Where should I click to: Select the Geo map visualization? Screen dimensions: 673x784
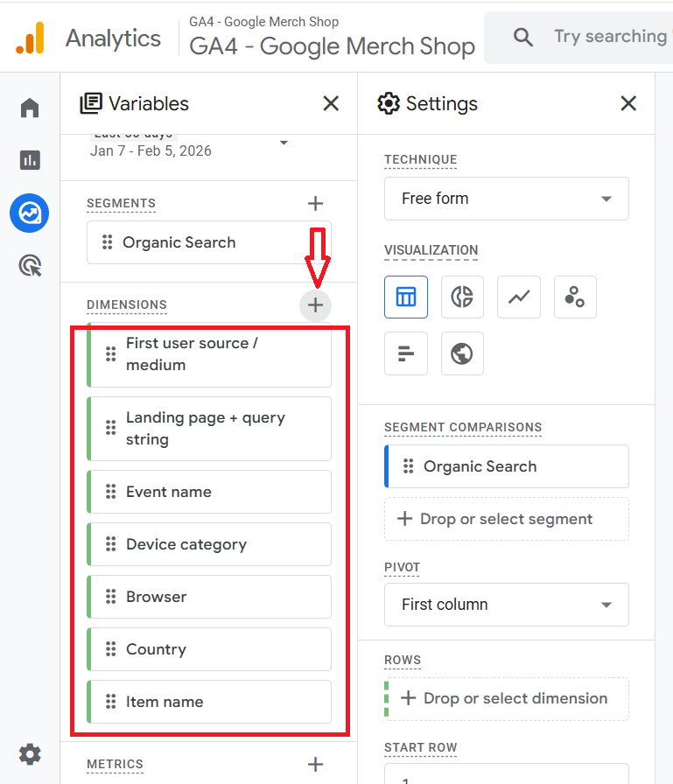(x=462, y=353)
